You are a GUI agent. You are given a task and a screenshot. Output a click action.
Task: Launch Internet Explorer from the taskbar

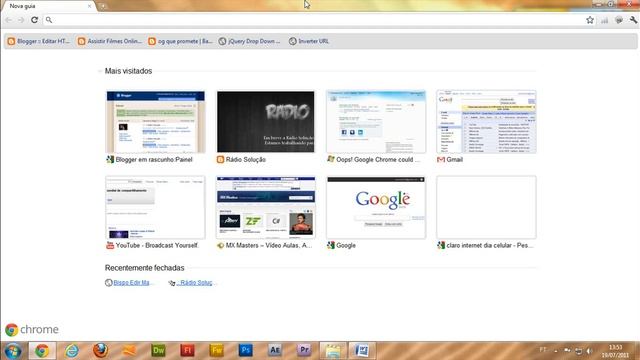(72, 351)
